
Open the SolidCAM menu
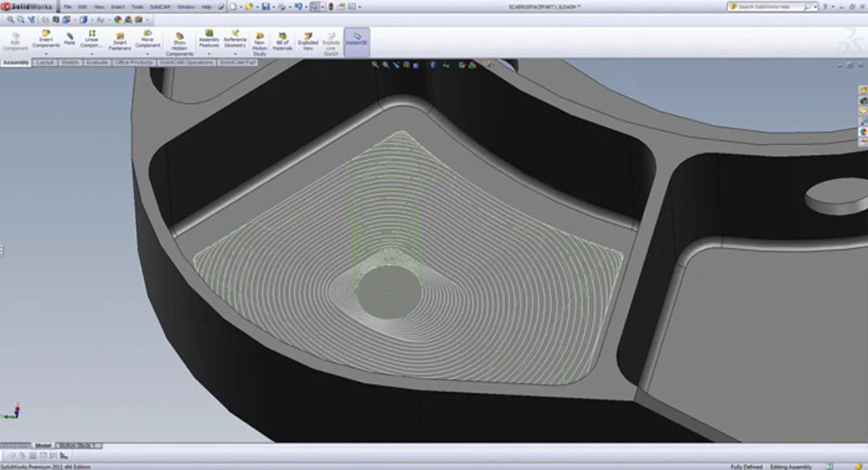[159, 6]
